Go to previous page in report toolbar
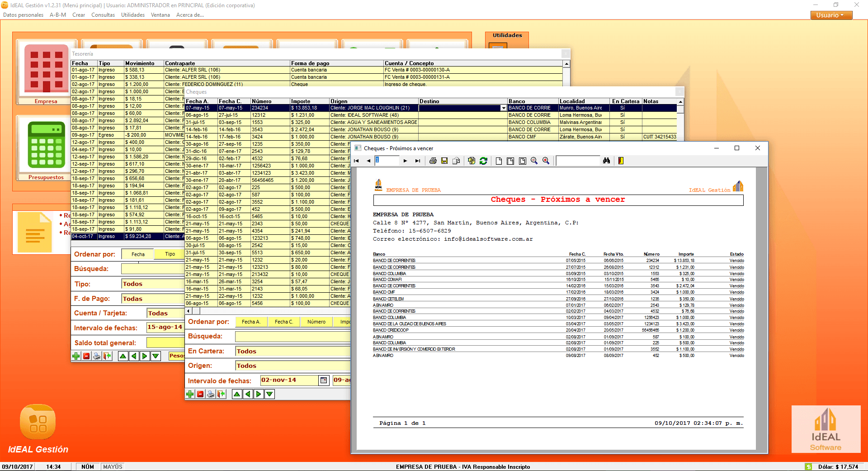The image size is (868, 471). coord(368,161)
